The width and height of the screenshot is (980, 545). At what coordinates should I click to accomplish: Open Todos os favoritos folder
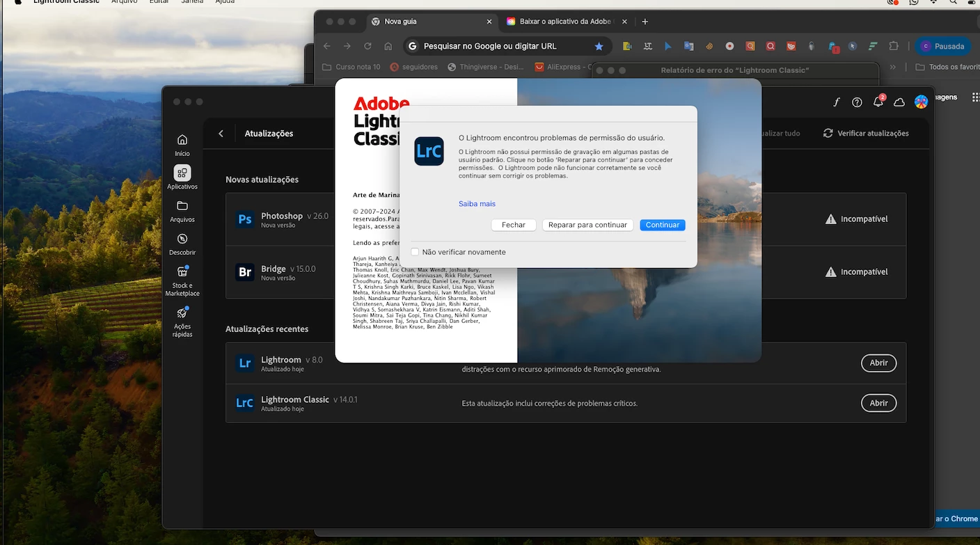(x=948, y=67)
